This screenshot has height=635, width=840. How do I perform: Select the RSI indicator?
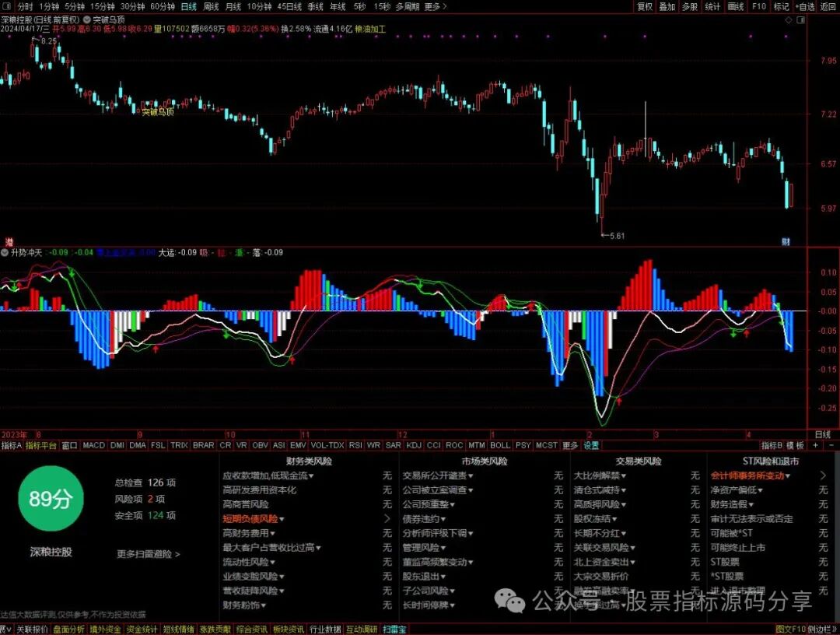(x=355, y=445)
